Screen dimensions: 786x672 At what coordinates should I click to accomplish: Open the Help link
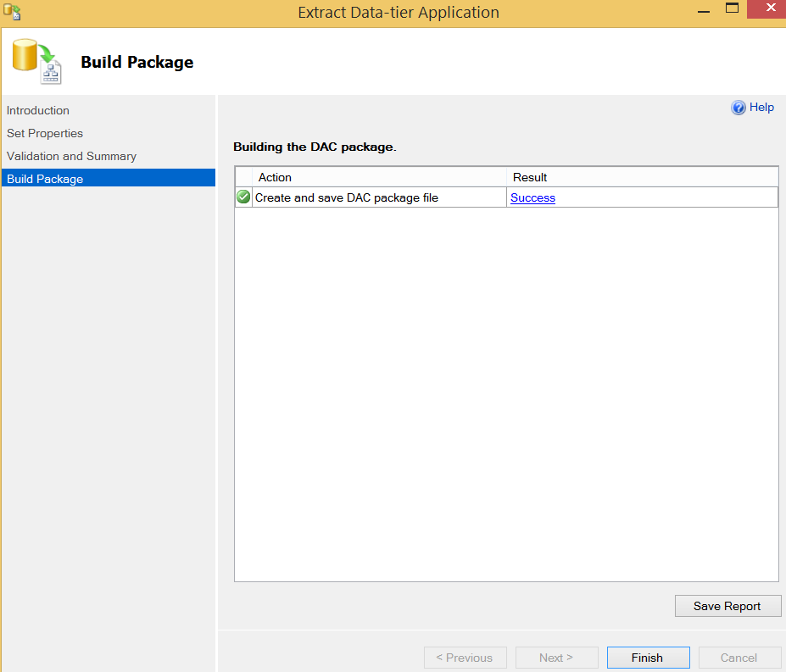point(761,108)
